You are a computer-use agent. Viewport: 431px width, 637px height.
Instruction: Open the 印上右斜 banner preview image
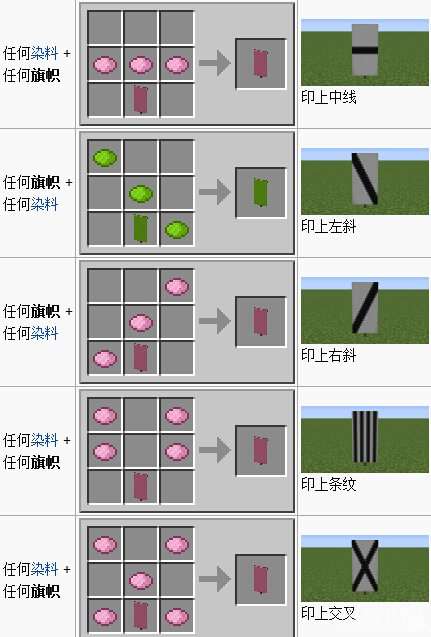point(365,310)
